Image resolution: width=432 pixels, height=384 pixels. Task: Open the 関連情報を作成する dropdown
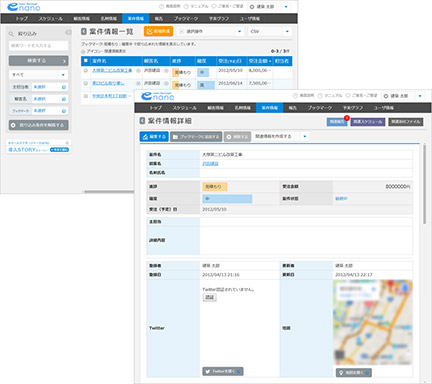(x=281, y=136)
